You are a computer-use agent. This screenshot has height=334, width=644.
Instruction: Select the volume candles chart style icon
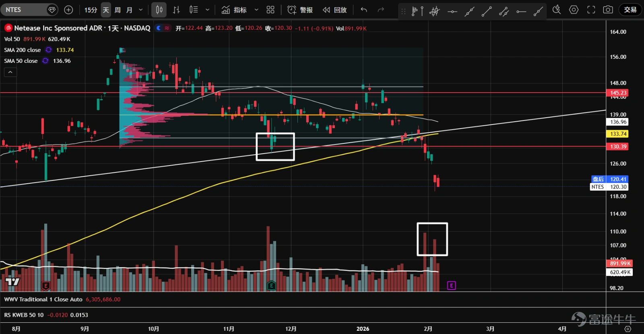194,10
